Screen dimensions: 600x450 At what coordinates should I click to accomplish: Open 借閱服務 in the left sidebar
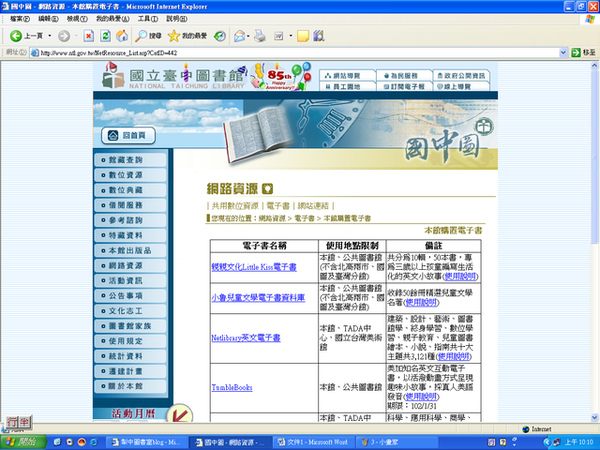point(130,205)
